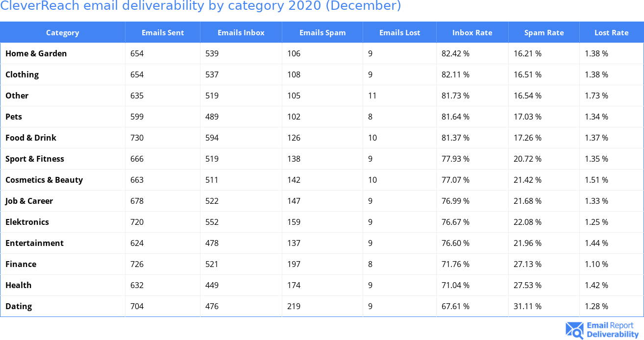
Task: Select the Lost Rate column header
Action: pyautogui.click(x=611, y=33)
